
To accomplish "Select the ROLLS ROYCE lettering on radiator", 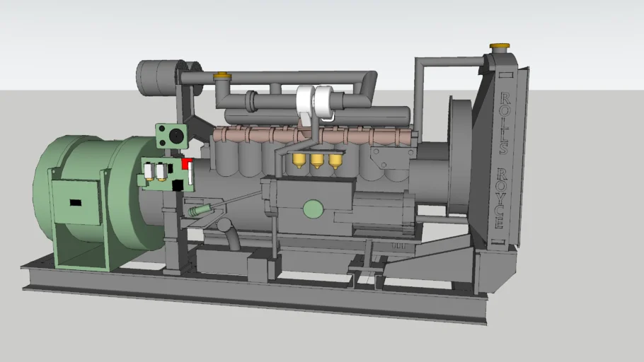I will pyautogui.click(x=502, y=159).
